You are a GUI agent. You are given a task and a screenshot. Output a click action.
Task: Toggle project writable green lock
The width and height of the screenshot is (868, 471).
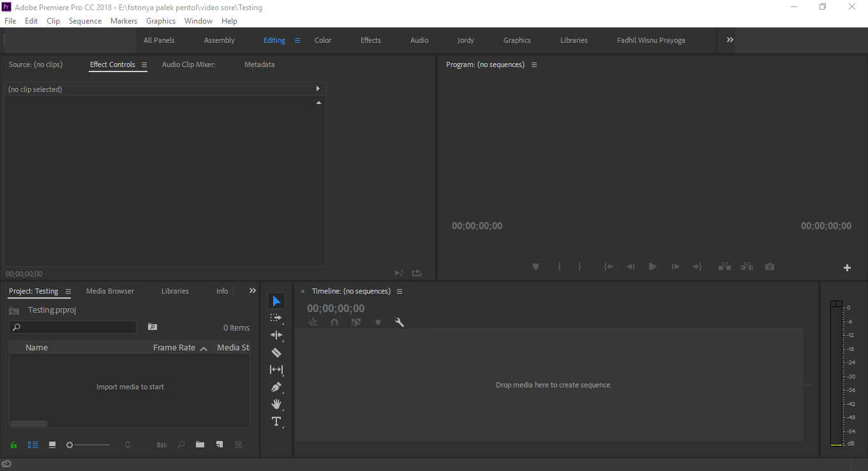click(x=13, y=444)
